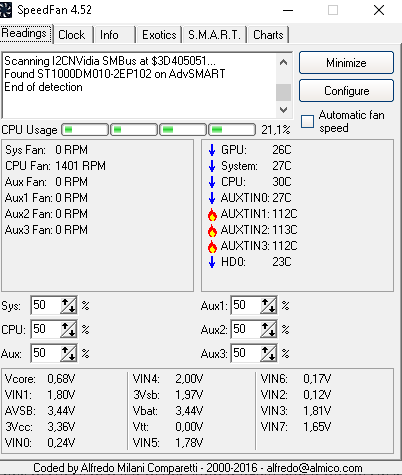
Task: Click the 'CPU Fan: 1401 RPM' reading
Action: tap(55, 166)
